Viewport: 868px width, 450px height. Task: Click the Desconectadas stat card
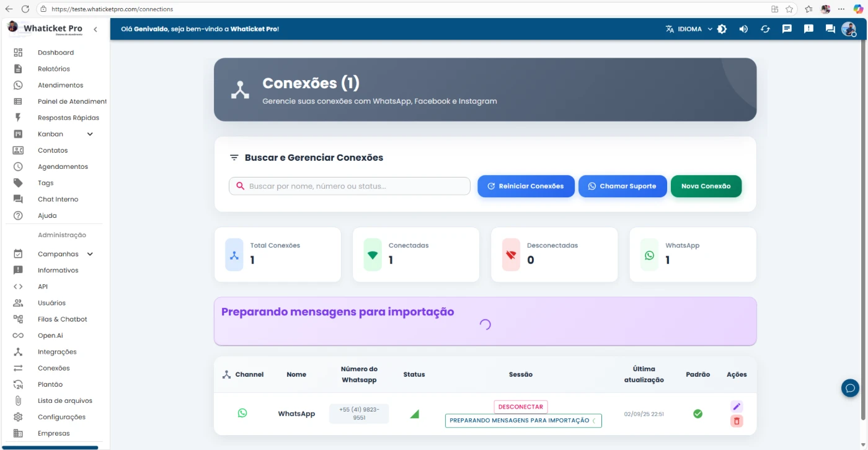coord(554,254)
